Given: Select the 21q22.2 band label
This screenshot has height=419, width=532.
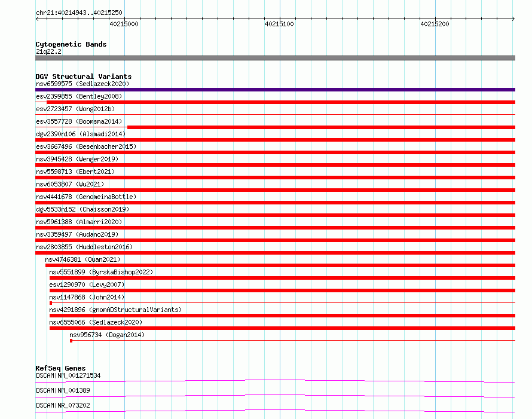Looking at the screenshot, I should pos(48,51).
